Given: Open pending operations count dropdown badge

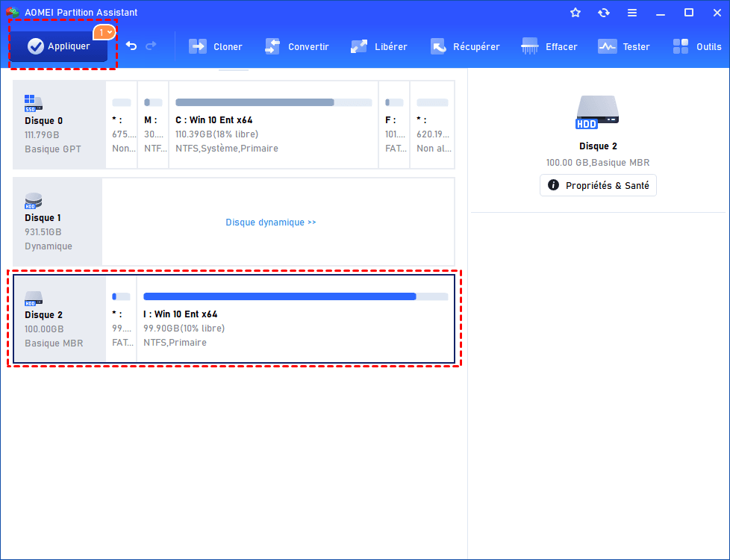Looking at the screenshot, I should 104,32.
